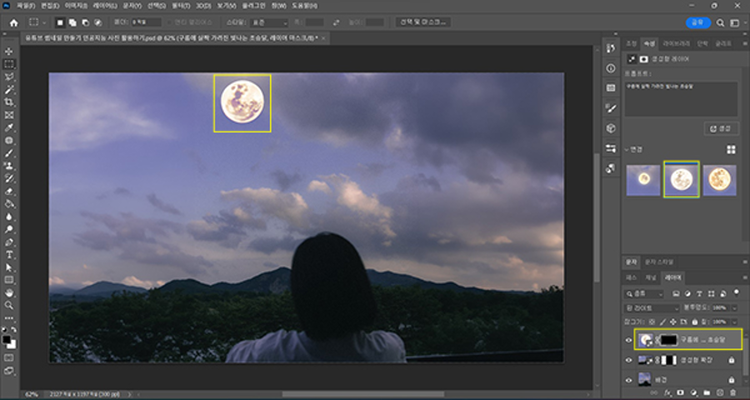Open the 파일 File menu

pos(24,6)
